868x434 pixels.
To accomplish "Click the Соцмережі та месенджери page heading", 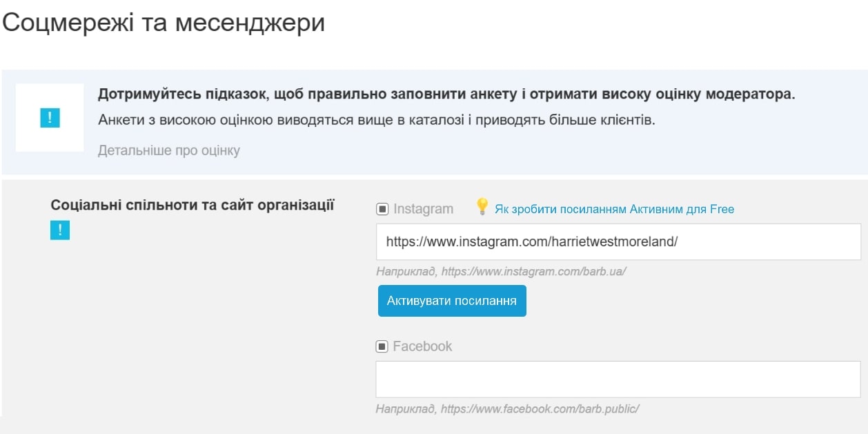I will [x=164, y=23].
